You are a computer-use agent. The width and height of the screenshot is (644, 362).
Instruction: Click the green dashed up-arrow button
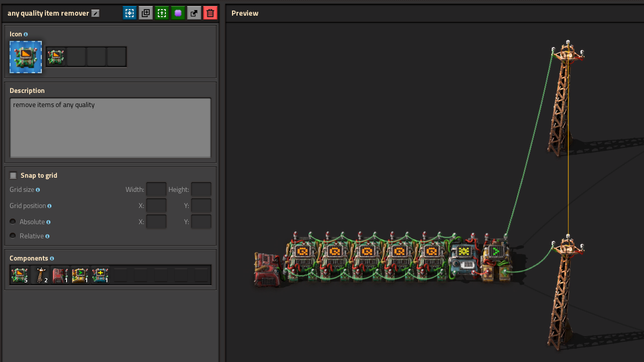[x=162, y=13]
